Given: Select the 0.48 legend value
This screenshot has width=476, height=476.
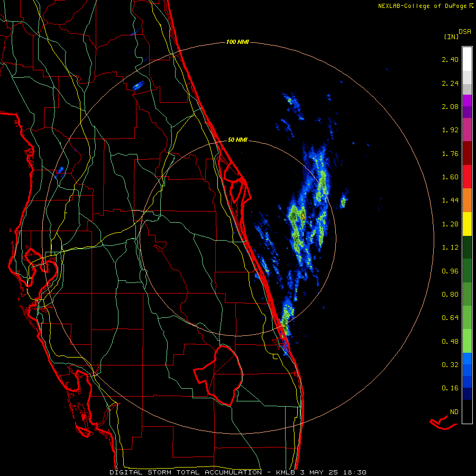Looking at the screenshot, I should click(450, 342).
